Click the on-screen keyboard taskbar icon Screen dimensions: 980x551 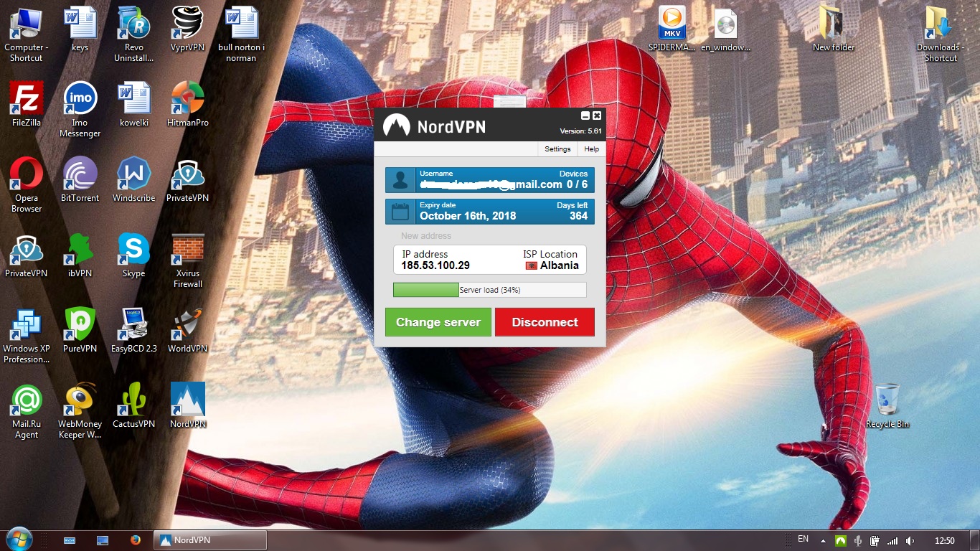point(70,540)
